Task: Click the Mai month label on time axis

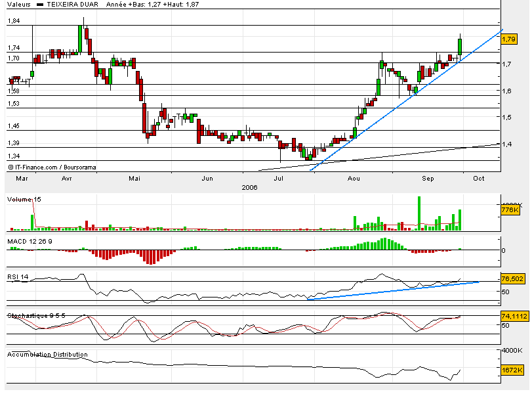Action: (x=134, y=179)
